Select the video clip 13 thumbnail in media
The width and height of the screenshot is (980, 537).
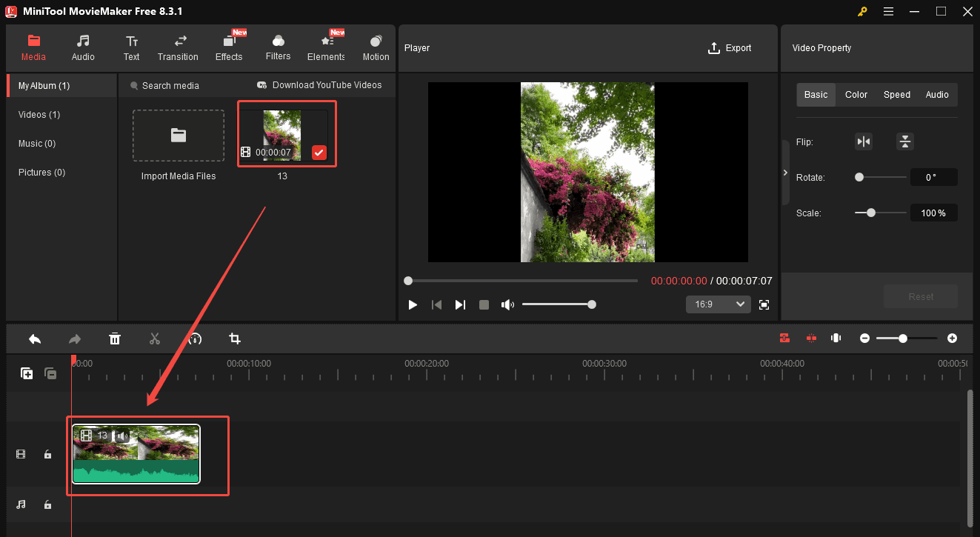coord(282,133)
